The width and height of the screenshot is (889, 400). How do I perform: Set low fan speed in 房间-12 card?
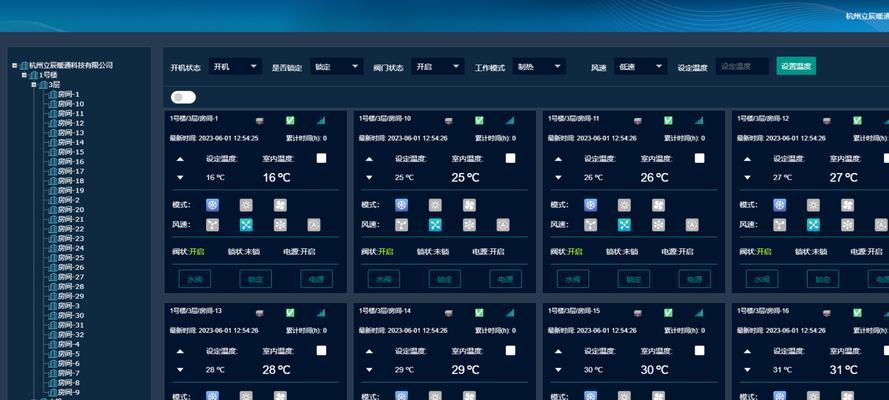tap(780, 225)
